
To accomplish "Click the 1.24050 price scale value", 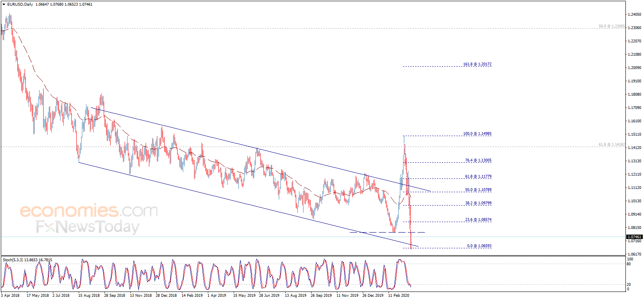I will click(x=634, y=15).
